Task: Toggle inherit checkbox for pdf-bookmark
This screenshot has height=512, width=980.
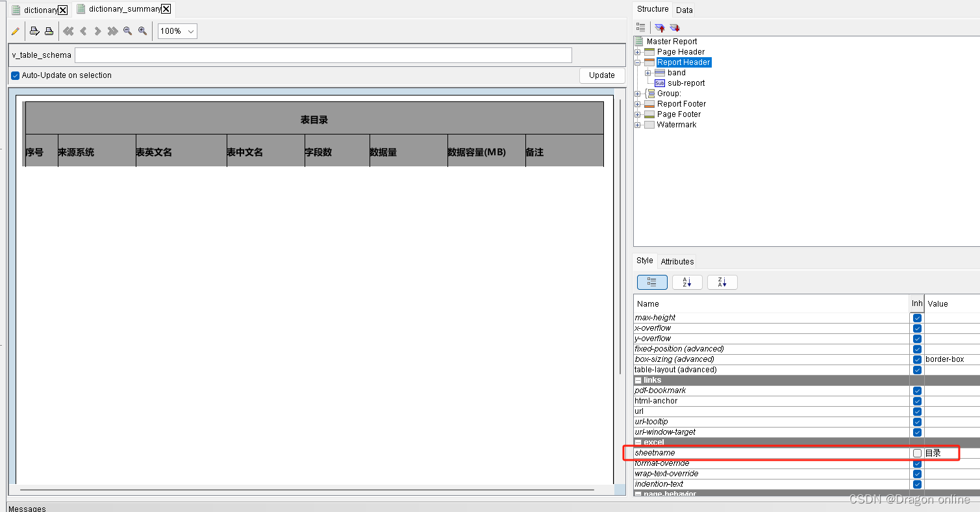Action: (x=917, y=390)
